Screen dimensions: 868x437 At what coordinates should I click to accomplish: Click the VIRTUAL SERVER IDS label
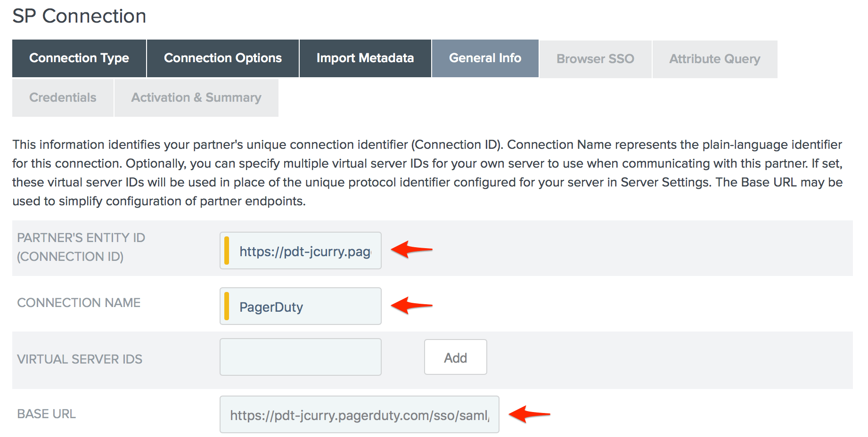point(80,359)
